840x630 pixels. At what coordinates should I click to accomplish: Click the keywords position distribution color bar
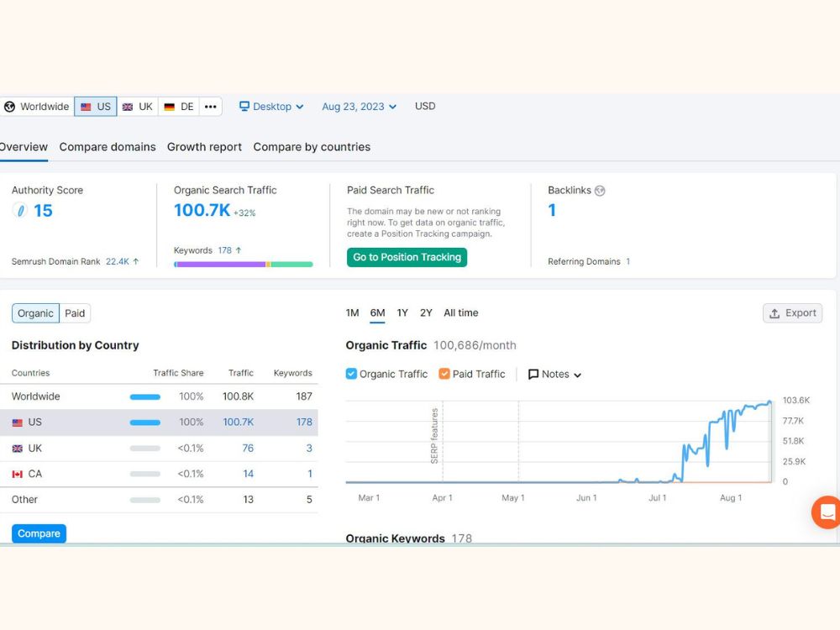pos(244,264)
